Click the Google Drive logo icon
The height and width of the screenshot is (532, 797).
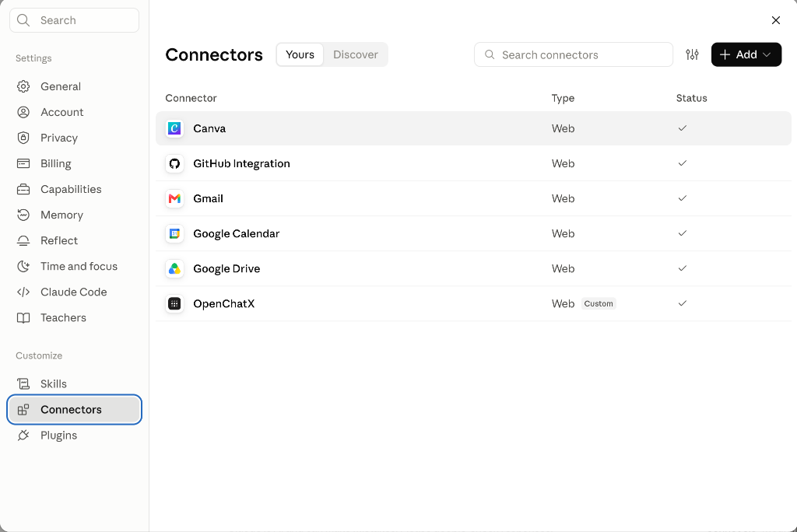[x=174, y=269]
